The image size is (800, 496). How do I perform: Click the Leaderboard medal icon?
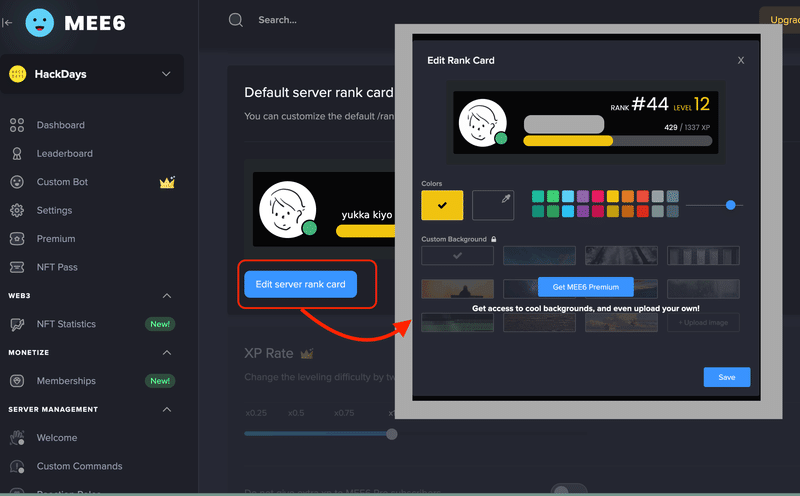click(x=17, y=154)
